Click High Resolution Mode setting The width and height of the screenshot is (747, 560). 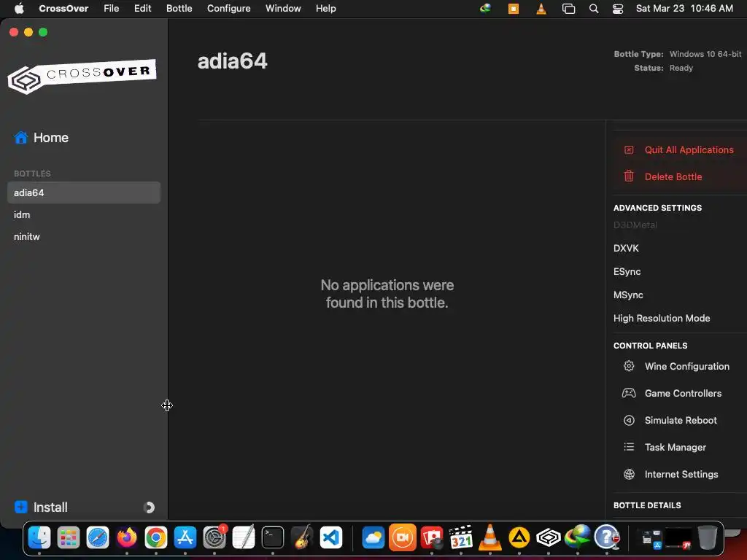(x=662, y=318)
